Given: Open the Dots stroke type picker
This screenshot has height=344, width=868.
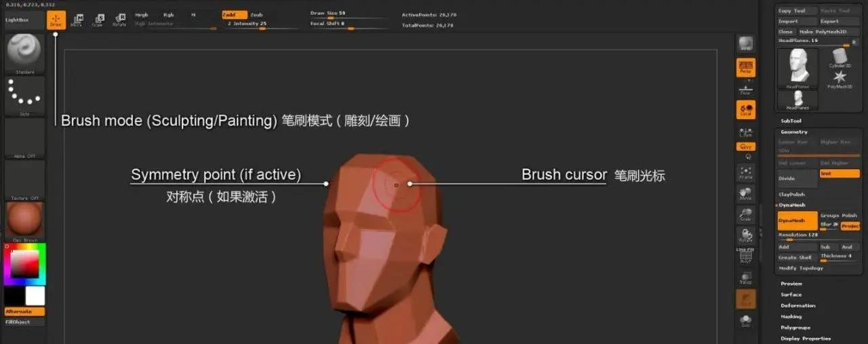Looking at the screenshot, I should [x=24, y=96].
